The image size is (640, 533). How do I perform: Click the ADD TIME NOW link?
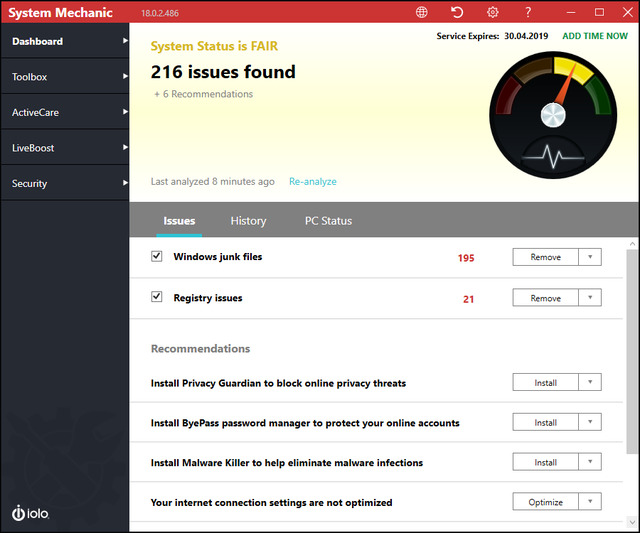pos(594,36)
